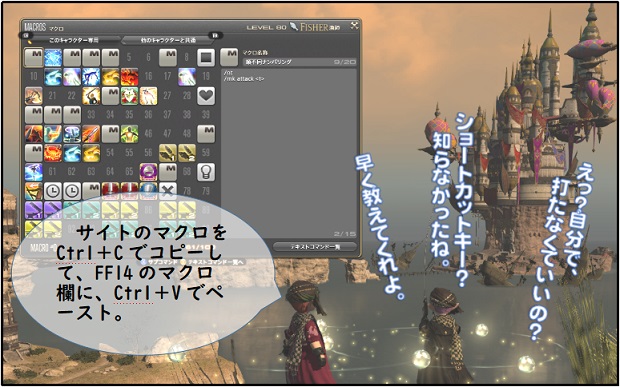The width and height of the screenshot is (620, 387).
Task: Select the feather macro slot labeled 2
Action: (187, 153)
